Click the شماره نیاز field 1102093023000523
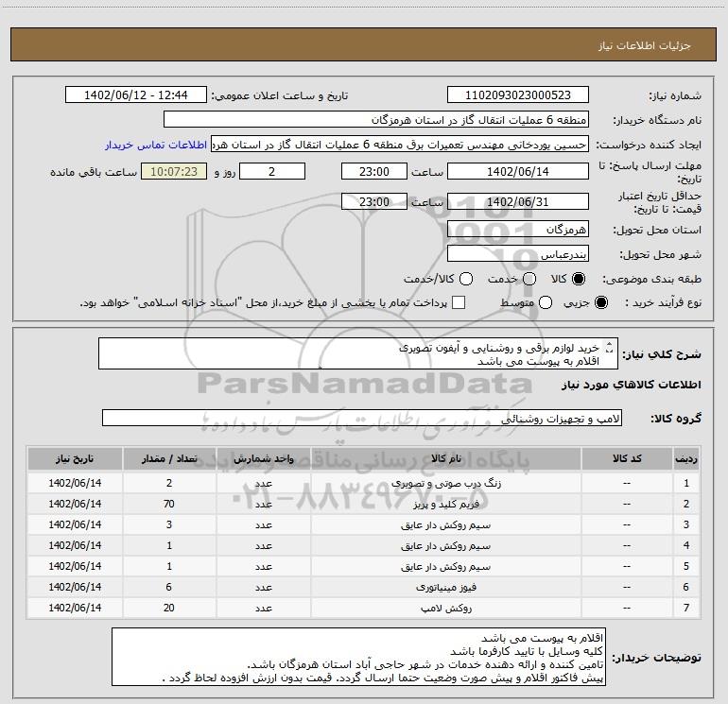The image size is (728, 704). pos(518,95)
